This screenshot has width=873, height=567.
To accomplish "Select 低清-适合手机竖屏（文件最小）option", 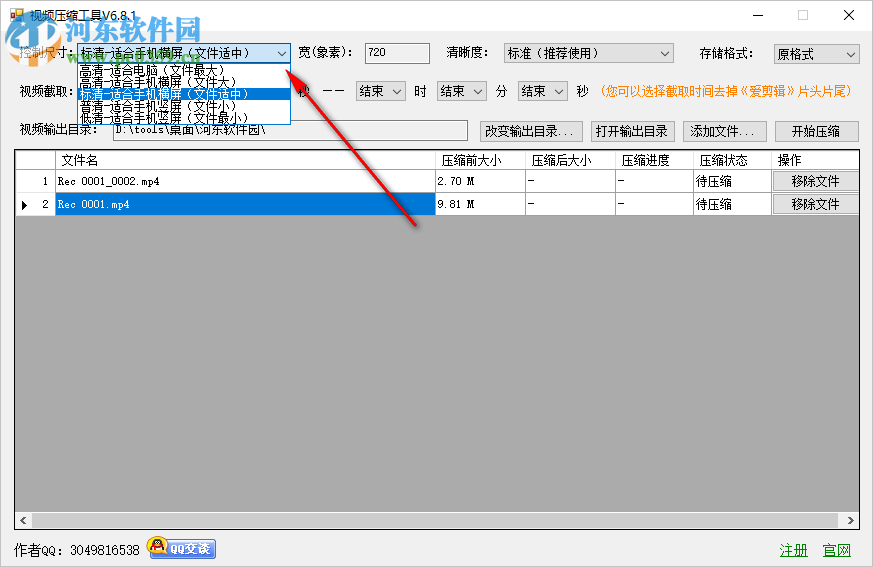I will (184, 118).
